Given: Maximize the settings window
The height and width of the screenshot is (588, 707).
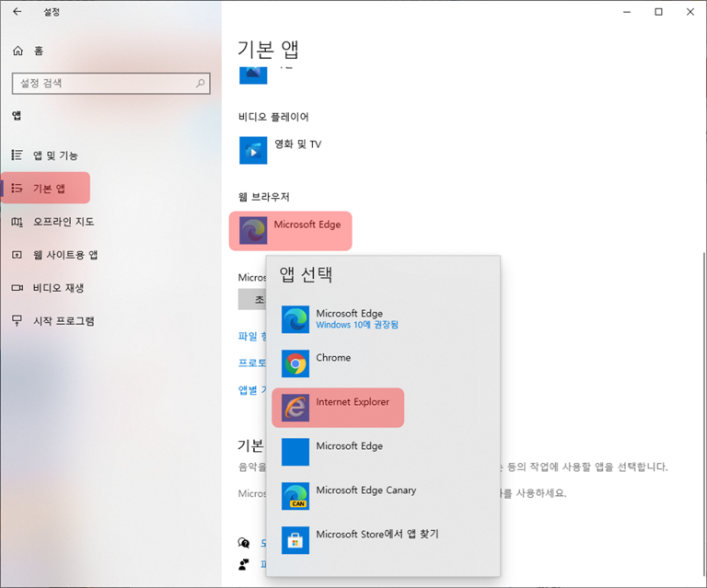Looking at the screenshot, I should coord(659,12).
